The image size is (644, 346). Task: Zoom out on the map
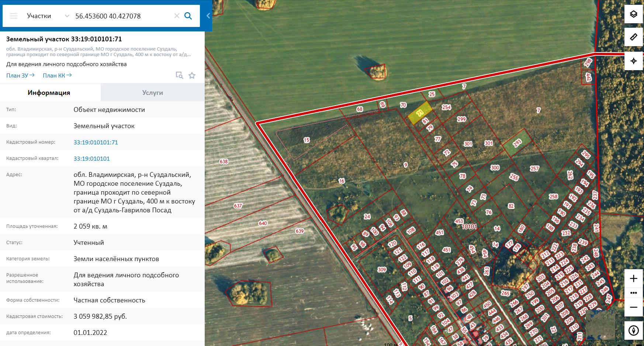[633, 307]
